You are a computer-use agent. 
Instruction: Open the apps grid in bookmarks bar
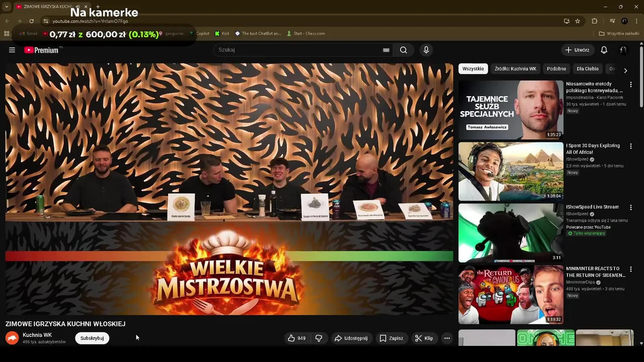(7, 34)
